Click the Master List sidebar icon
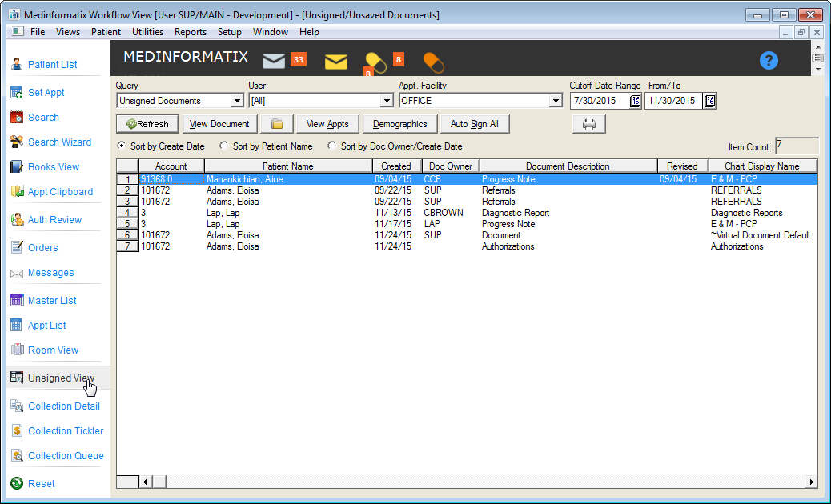Screen dimensions: 831x504 click(x=17, y=300)
